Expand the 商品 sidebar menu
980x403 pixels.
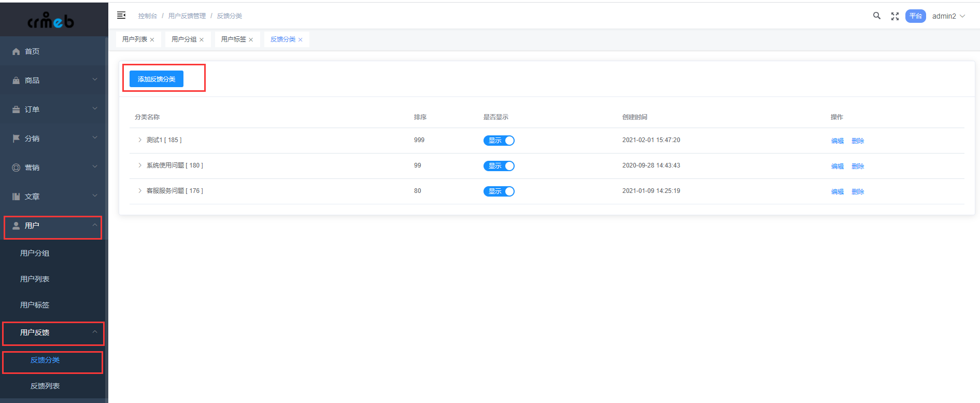coord(95,79)
